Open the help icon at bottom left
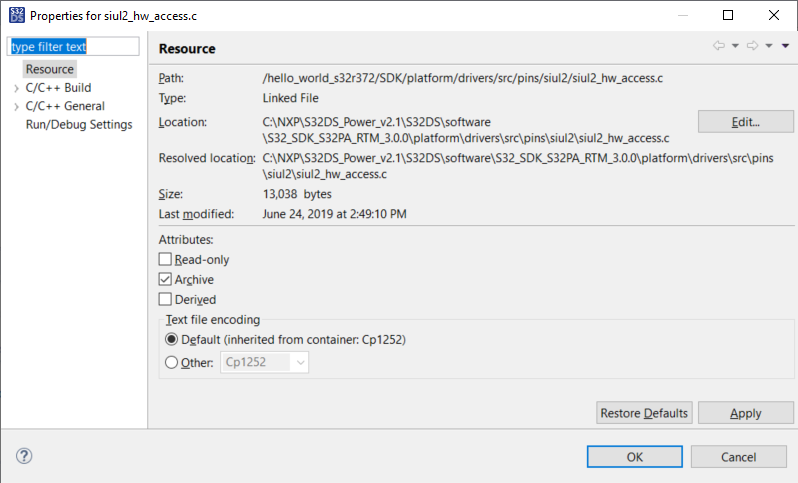 click(x=25, y=456)
